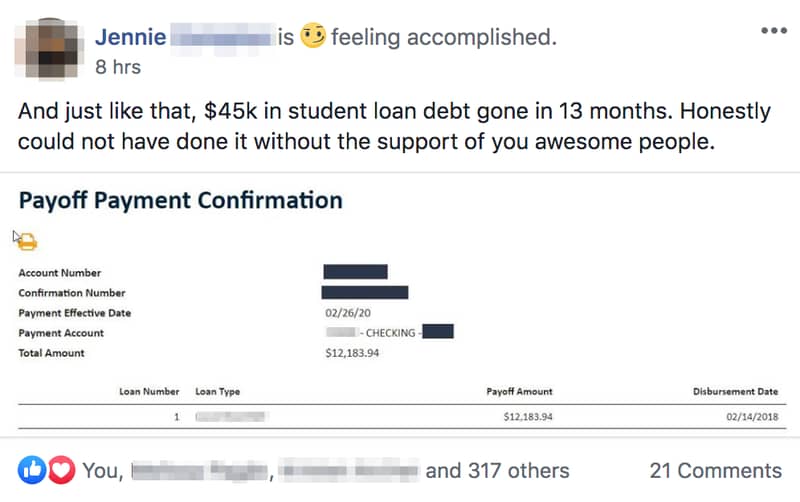Click the Payoff Payment Confirmation heading
Viewport: 800px width, 502px height.
(x=180, y=200)
